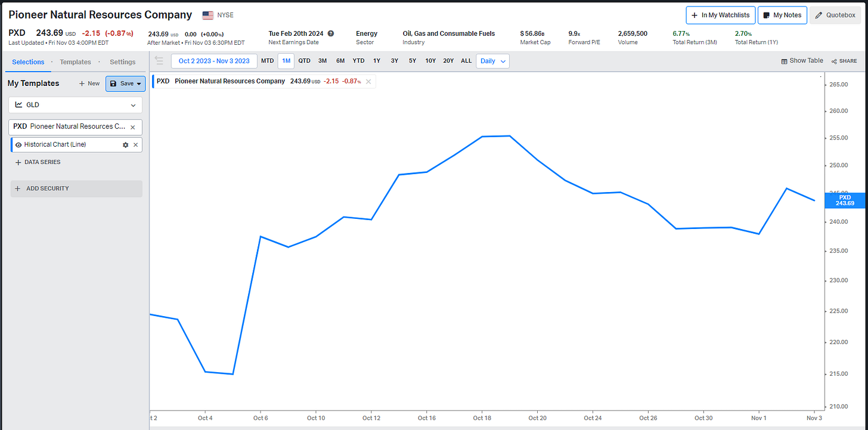Select the QTD time range

(x=305, y=61)
